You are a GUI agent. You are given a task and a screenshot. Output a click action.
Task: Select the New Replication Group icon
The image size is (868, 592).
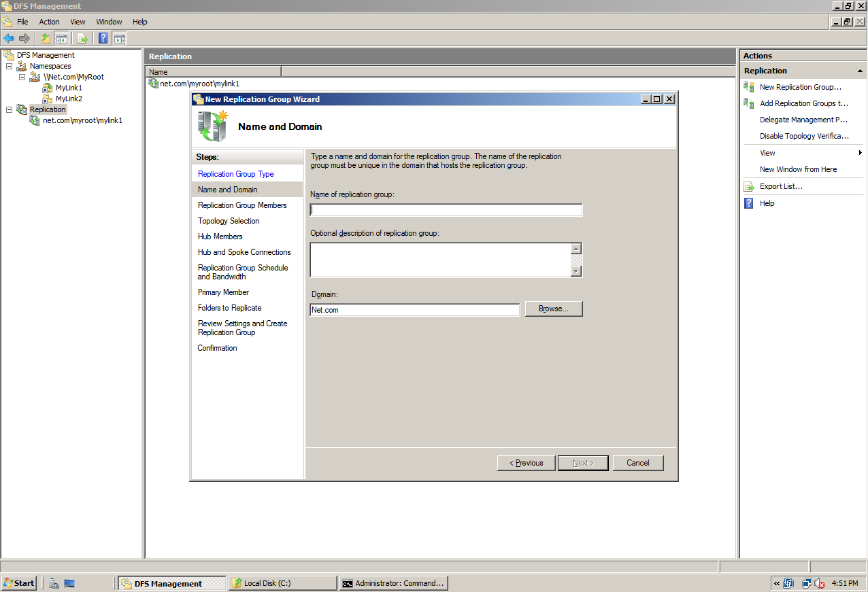tap(747, 87)
